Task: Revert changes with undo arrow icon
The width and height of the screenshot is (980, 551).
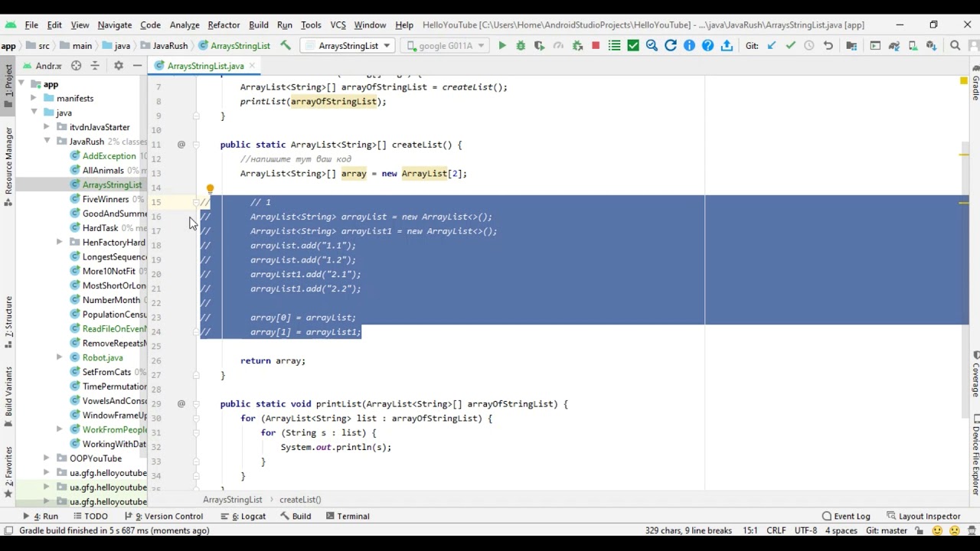Action: (x=828, y=46)
